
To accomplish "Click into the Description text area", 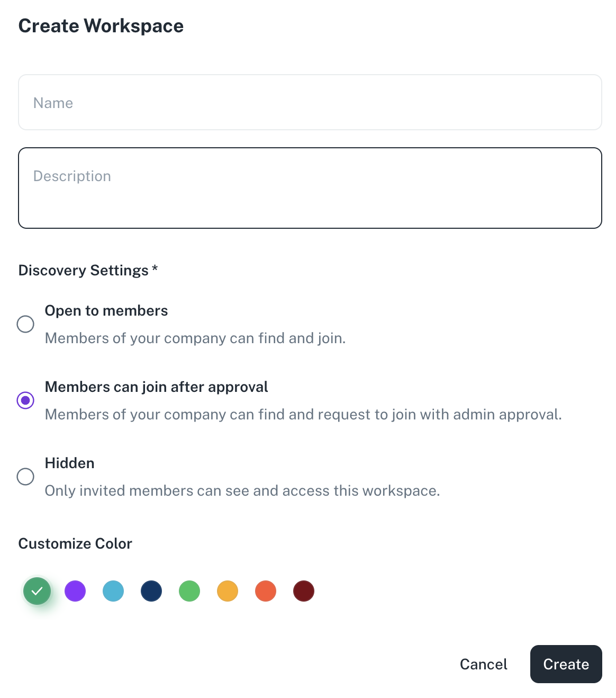I will (310, 188).
